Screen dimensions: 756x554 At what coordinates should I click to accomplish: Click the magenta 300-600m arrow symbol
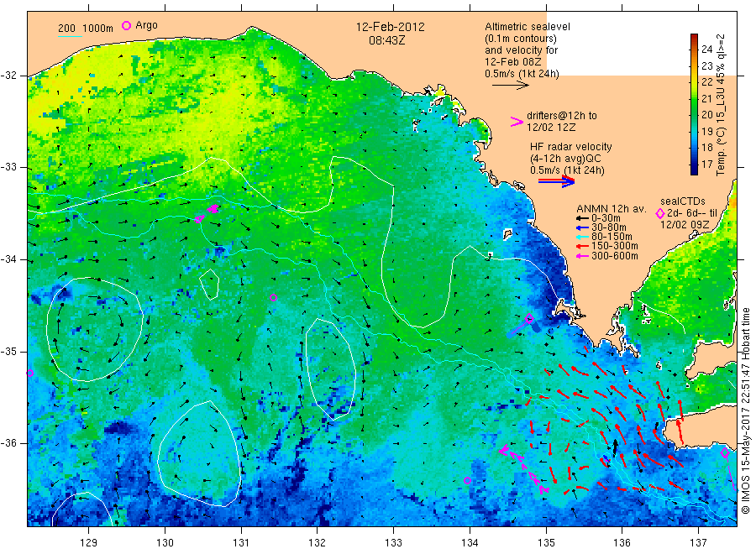click(x=582, y=256)
